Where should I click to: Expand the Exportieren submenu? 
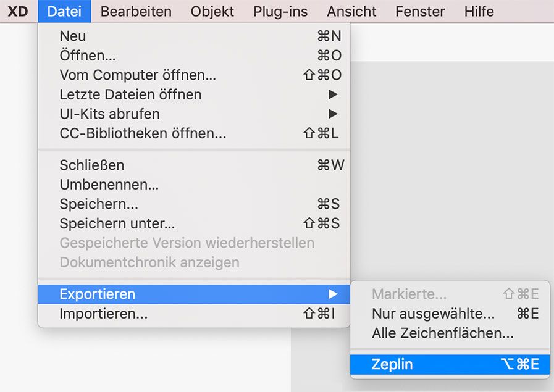click(x=97, y=294)
